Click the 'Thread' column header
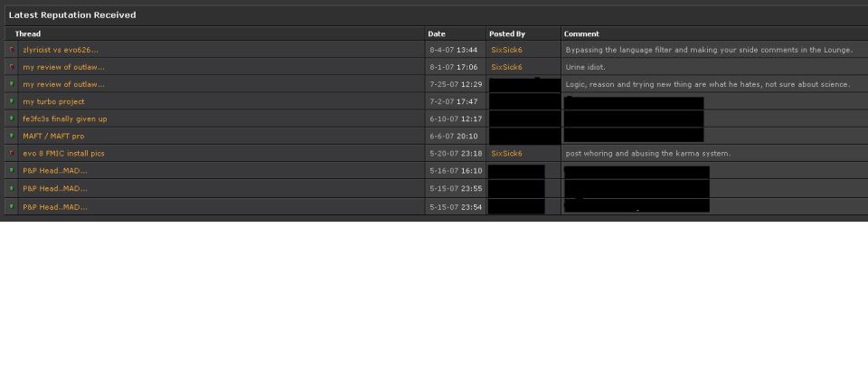This screenshot has height=370, width=868. [x=28, y=33]
